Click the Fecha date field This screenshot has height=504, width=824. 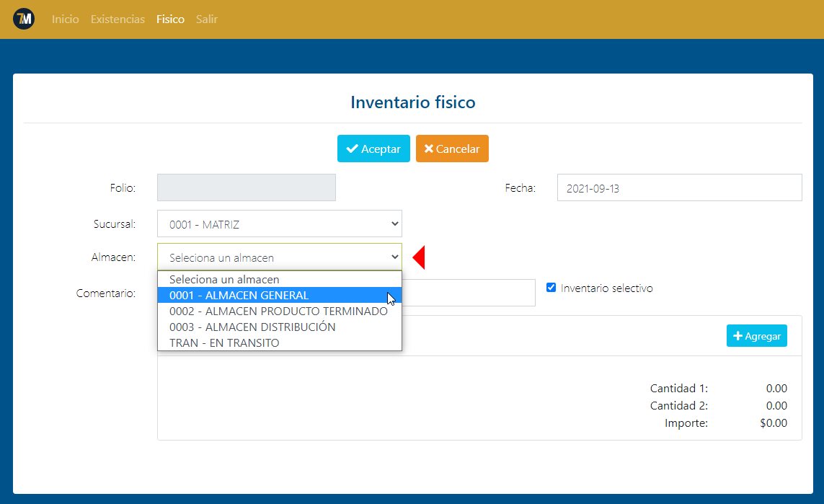click(x=678, y=187)
